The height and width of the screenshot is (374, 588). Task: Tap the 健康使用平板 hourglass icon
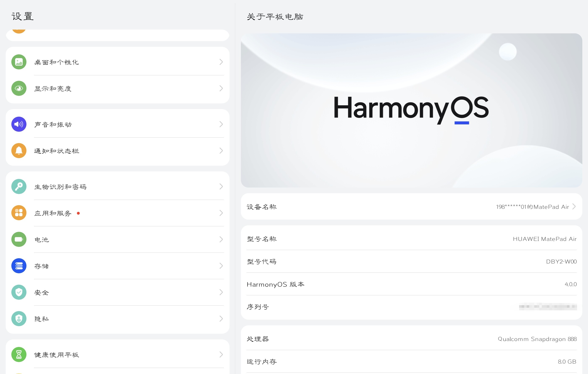[19, 354]
